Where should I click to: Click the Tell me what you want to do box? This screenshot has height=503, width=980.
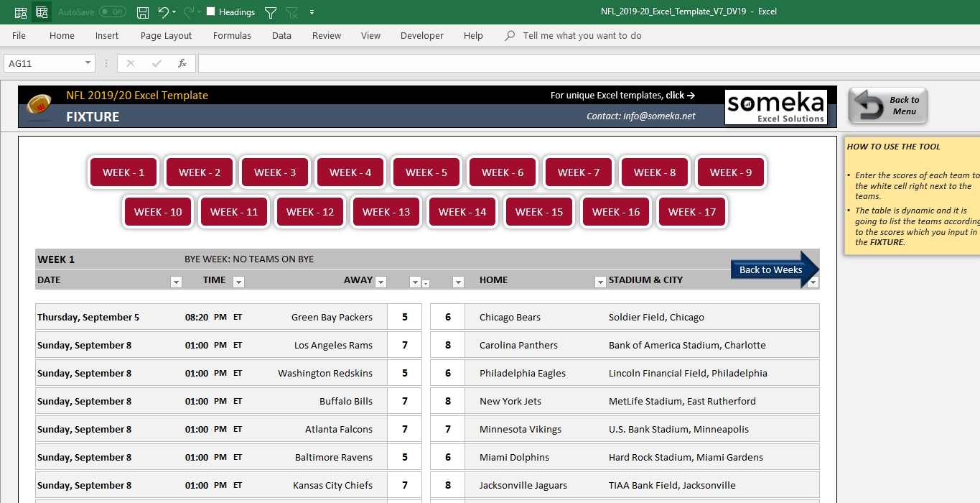click(x=582, y=35)
